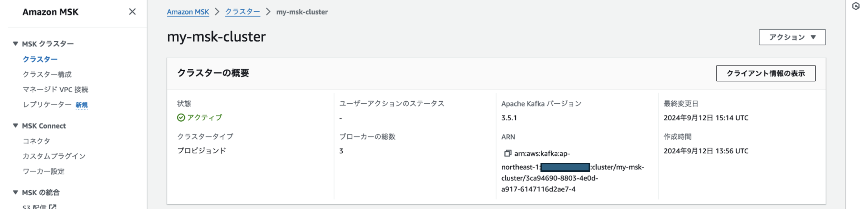Close the Amazon MSK side navigation
Image resolution: width=868 pixels, height=209 pixels.
(x=132, y=12)
